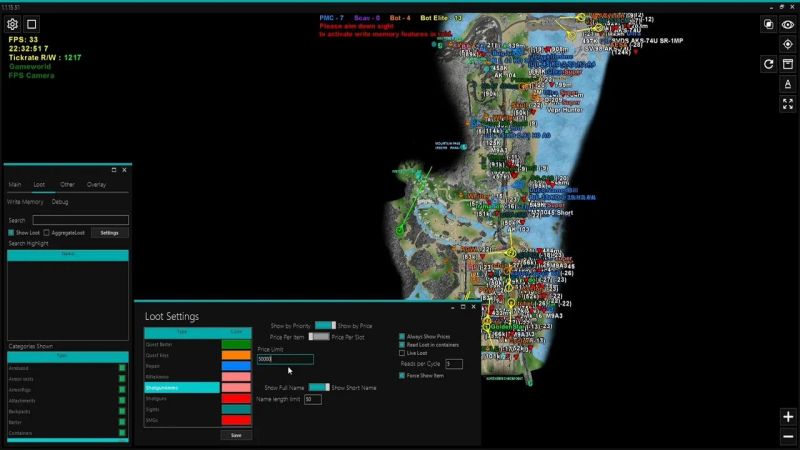Select the Quest Barter row in Loot Settings

[x=182, y=344]
